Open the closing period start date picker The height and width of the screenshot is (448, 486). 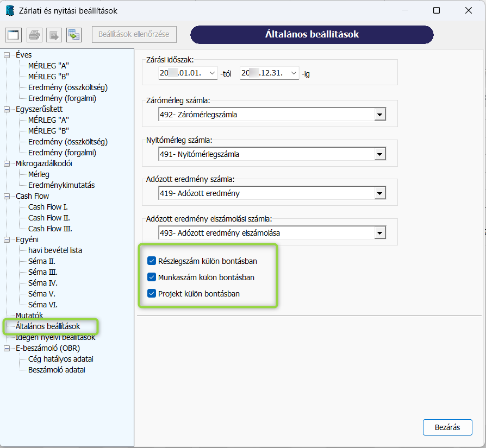213,73
